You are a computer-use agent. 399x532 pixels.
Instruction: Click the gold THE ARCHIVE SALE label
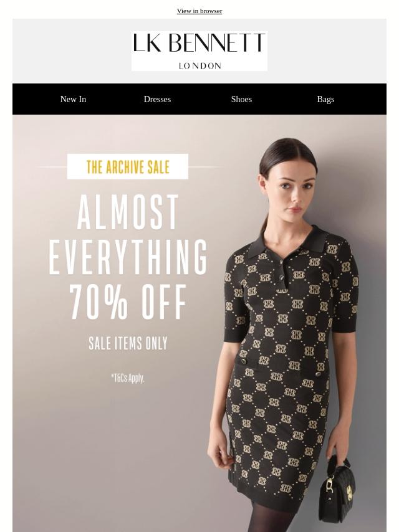pos(128,166)
